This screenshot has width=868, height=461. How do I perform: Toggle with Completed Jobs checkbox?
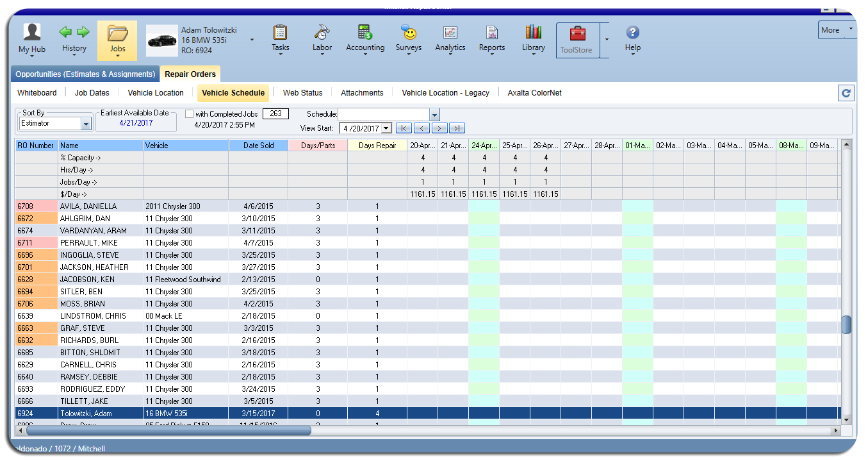click(189, 114)
